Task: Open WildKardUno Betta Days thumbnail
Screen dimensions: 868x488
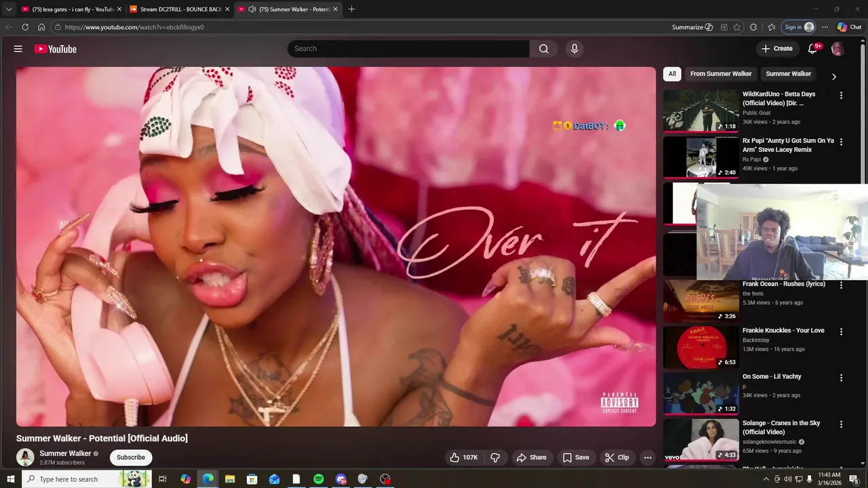Action: [x=701, y=110]
